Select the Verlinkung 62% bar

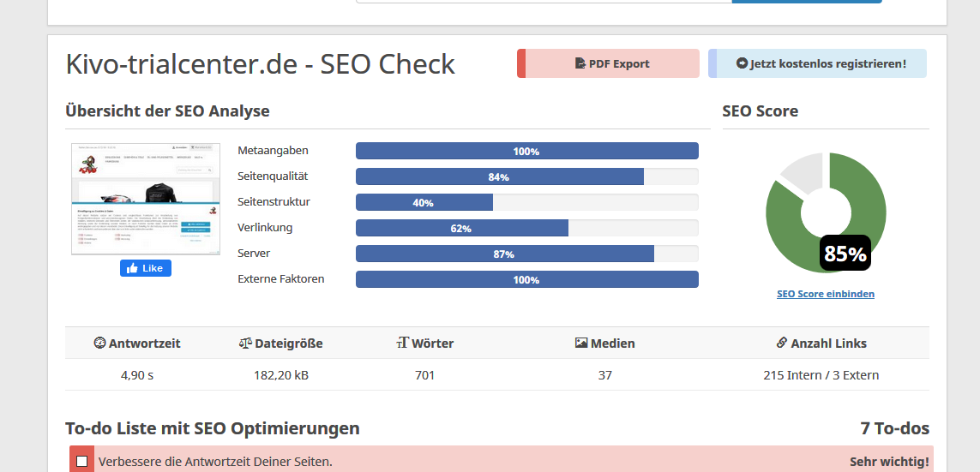pyautogui.click(x=527, y=228)
